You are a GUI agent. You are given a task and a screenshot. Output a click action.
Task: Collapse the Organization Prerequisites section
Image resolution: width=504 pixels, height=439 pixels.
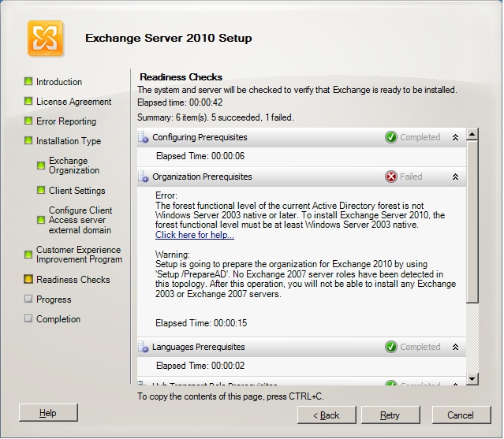point(455,177)
